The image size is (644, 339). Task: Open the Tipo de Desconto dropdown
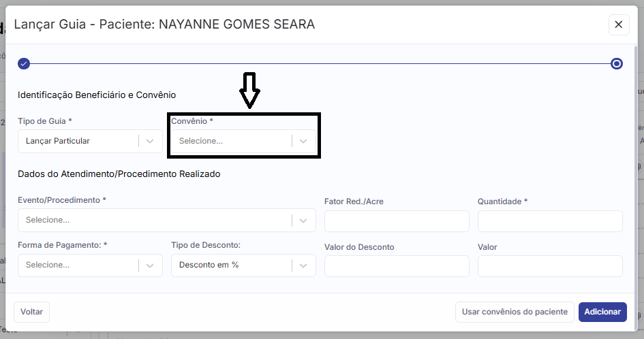pos(232,265)
